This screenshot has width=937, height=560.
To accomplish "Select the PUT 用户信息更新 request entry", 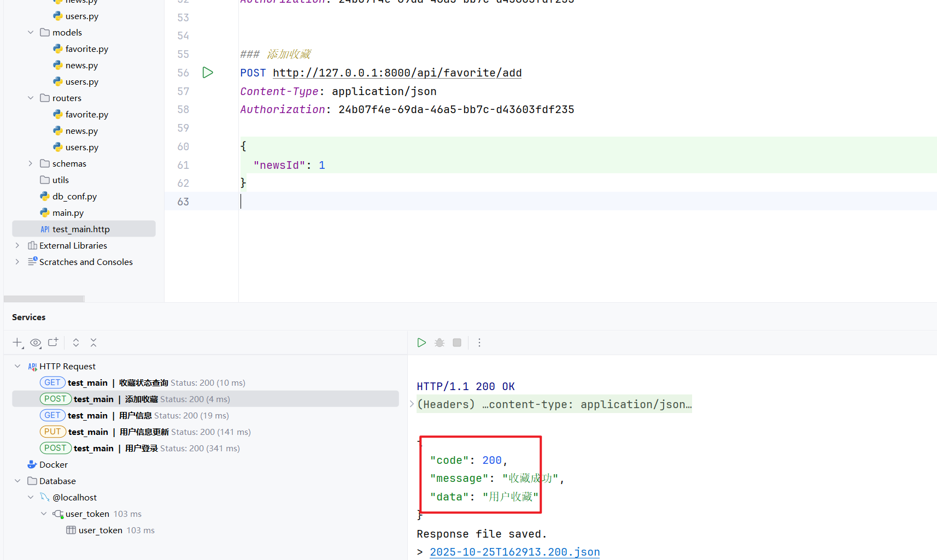I will click(x=144, y=432).
